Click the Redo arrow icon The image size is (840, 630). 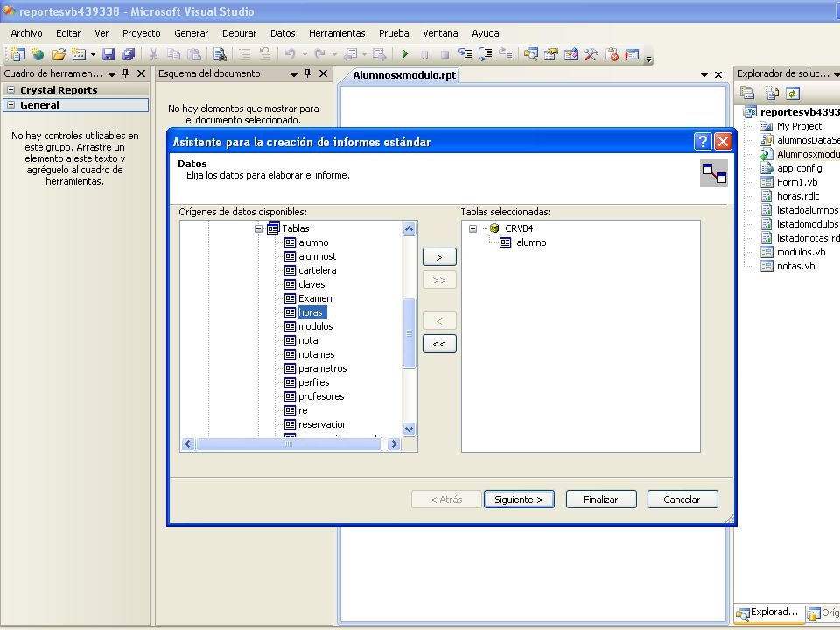point(320,54)
